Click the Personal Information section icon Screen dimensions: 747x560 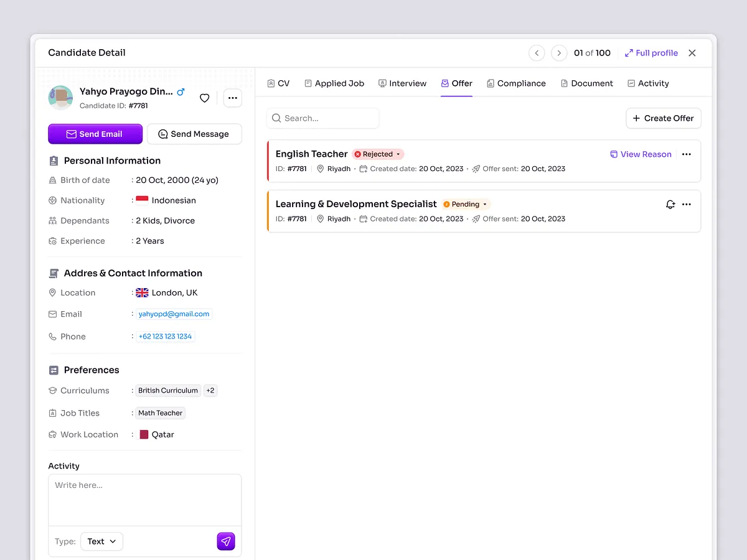pos(54,161)
